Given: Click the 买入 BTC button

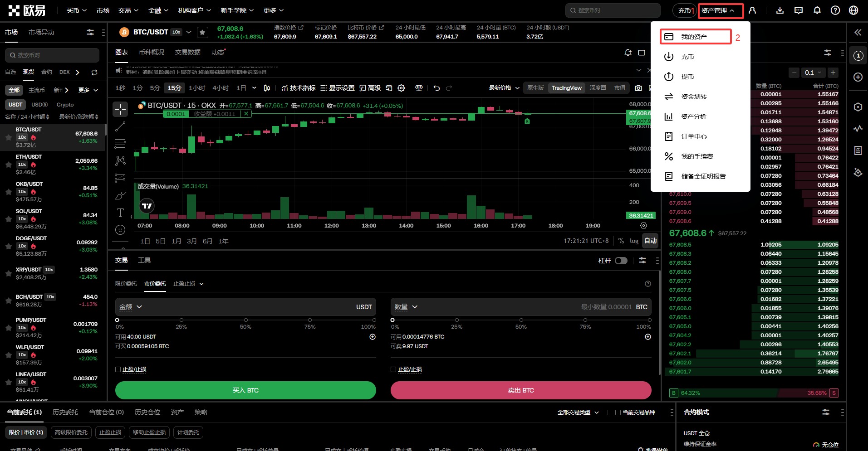Looking at the screenshot, I should tap(245, 390).
